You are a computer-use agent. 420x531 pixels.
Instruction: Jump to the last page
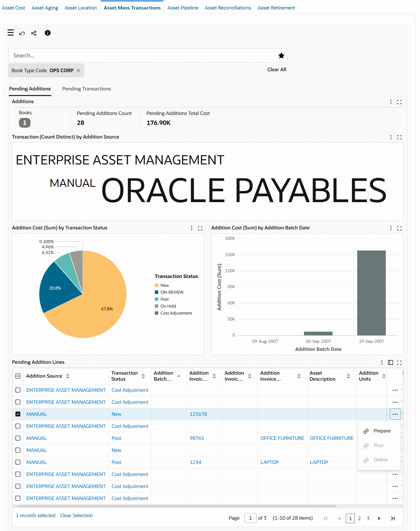[393, 519]
